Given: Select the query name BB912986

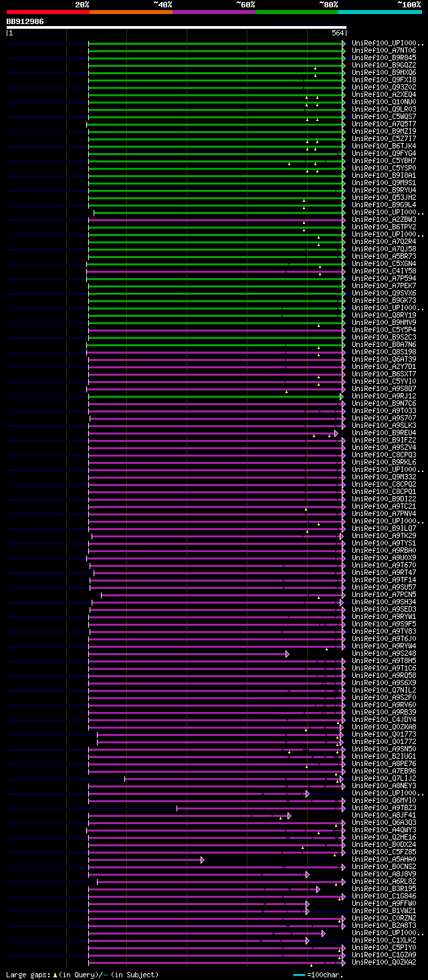Looking at the screenshot, I should 25,21.
